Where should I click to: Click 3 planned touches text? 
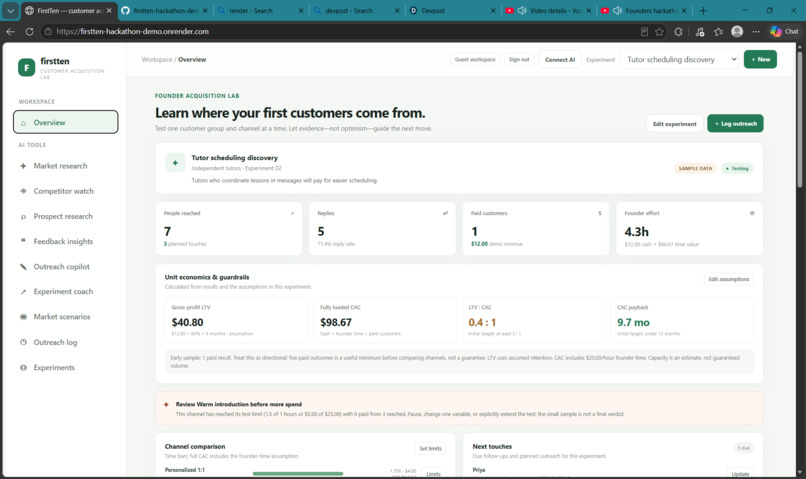click(x=185, y=244)
